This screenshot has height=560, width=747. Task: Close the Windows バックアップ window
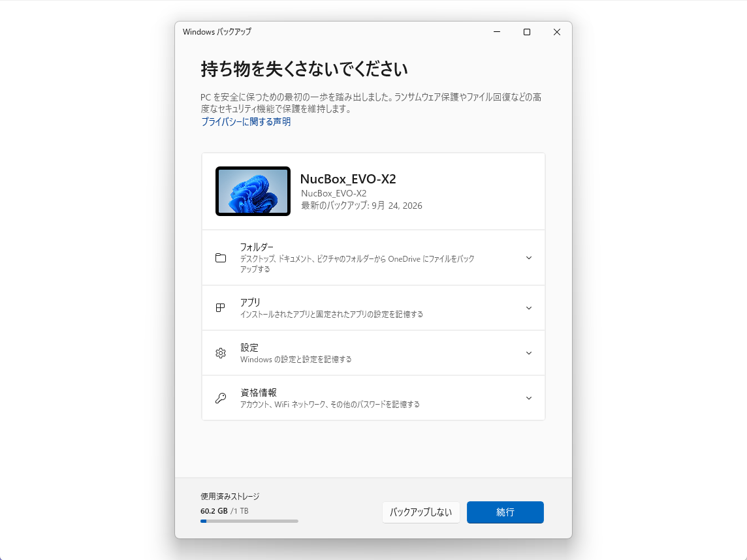557,32
